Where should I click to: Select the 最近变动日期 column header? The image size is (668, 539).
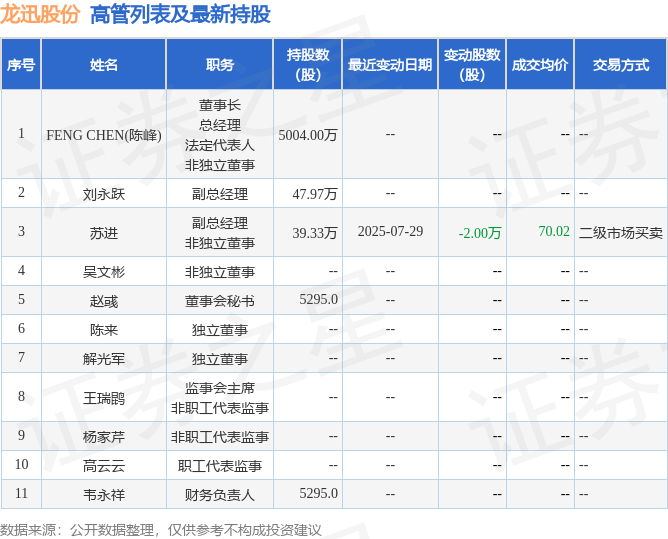pyautogui.click(x=390, y=65)
